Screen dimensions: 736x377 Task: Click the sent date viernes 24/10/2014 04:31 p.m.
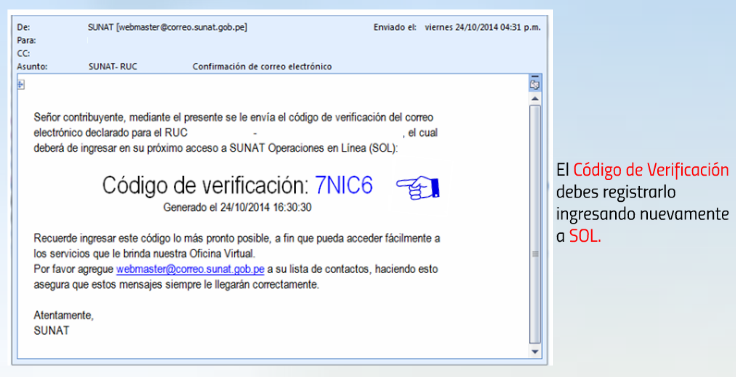483,27
